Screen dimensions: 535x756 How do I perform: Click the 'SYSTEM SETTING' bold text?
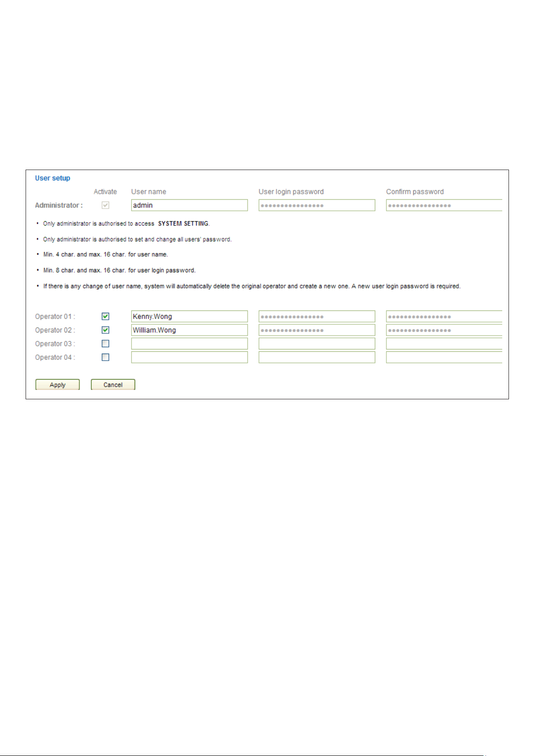pos(183,223)
